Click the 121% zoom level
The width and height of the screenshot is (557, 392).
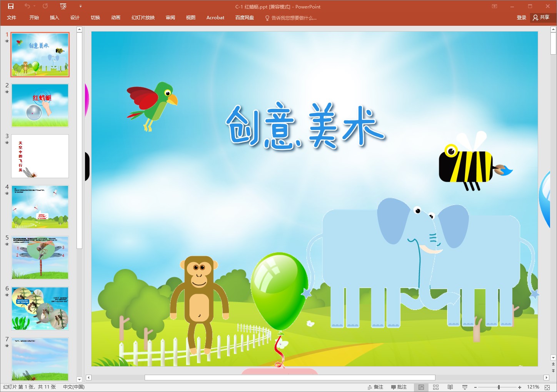pos(533,387)
